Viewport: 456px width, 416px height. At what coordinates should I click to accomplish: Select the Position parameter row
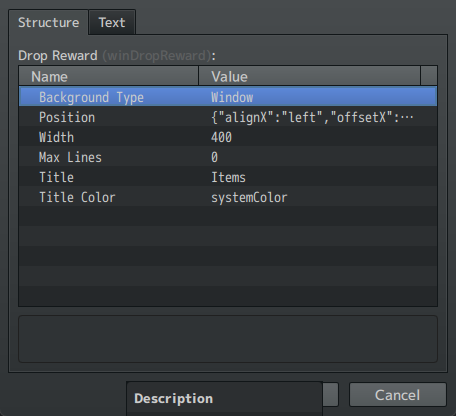click(x=228, y=117)
